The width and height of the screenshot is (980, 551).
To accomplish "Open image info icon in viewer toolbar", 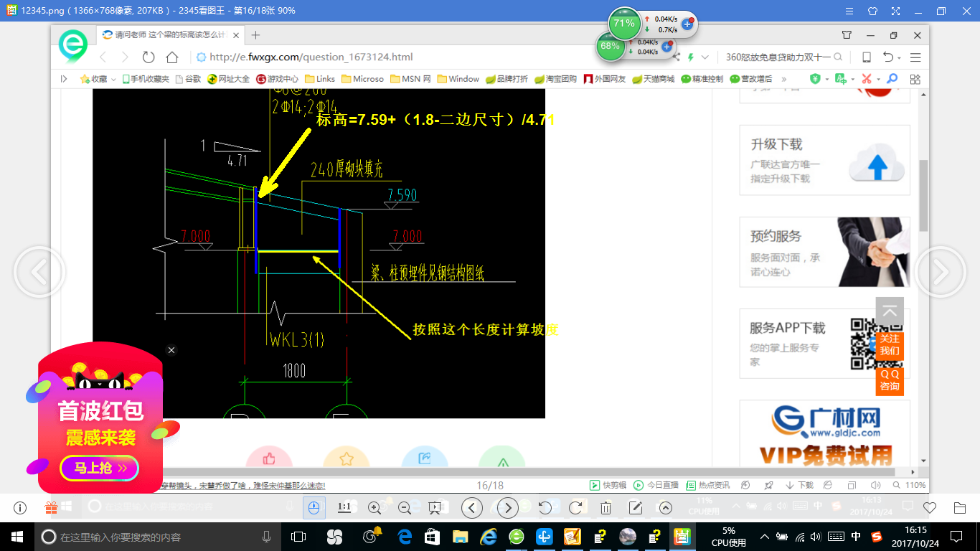I will point(20,508).
